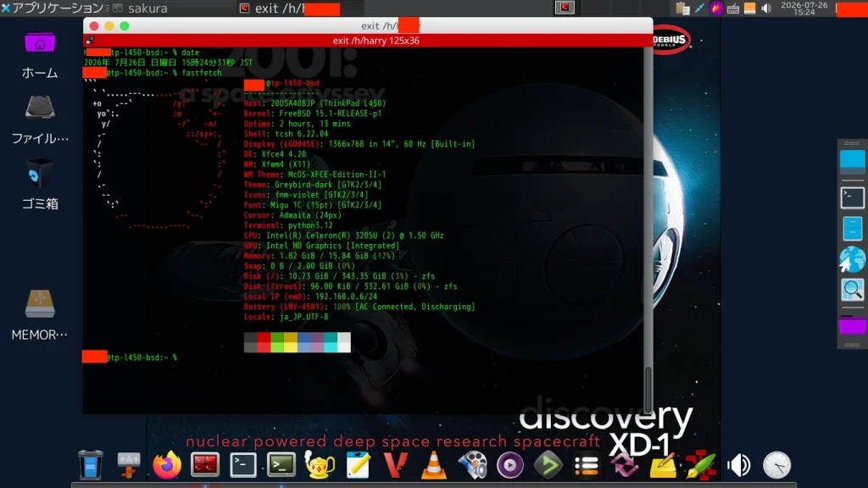Launch the red X with pen dock icon
868x488 pixels.
coord(701,465)
